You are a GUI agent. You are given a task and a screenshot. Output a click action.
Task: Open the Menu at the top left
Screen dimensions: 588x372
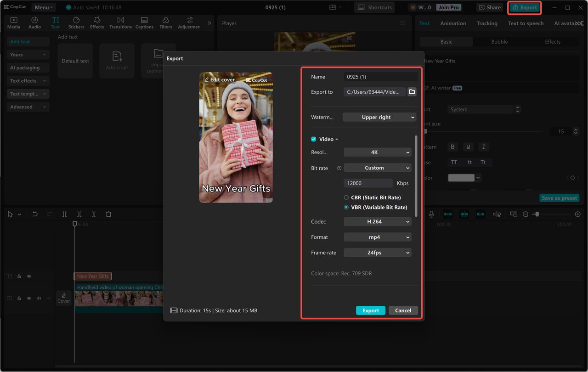click(43, 7)
